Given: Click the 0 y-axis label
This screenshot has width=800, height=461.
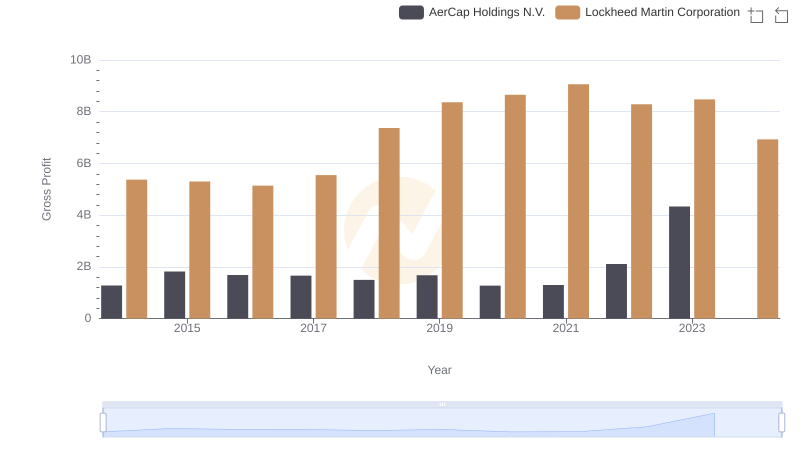Looking at the screenshot, I should pyautogui.click(x=88, y=318).
